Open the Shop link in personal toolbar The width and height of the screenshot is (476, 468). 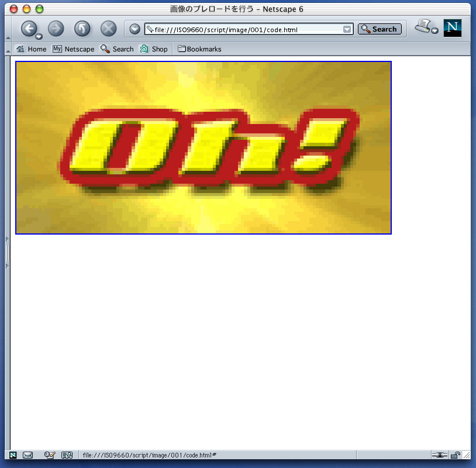[x=154, y=49]
